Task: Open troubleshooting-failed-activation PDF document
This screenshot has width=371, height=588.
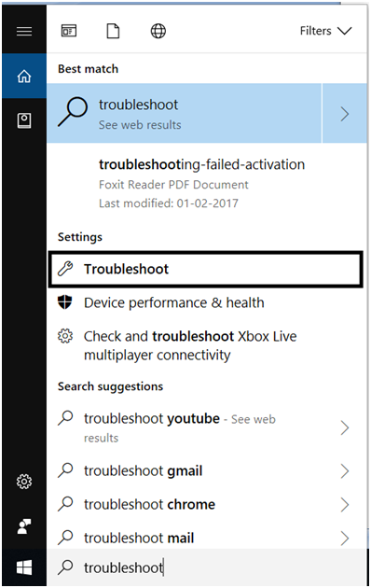Action: pos(207,183)
